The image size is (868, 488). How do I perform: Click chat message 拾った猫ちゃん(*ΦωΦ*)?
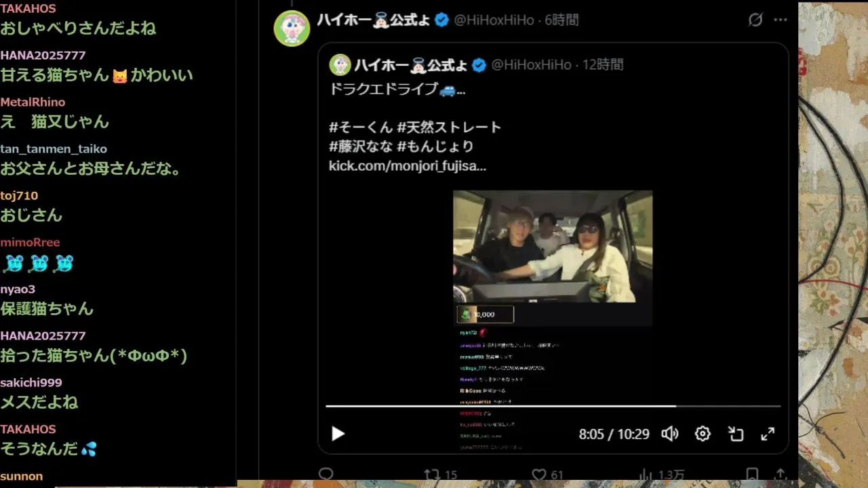click(94, 356)
